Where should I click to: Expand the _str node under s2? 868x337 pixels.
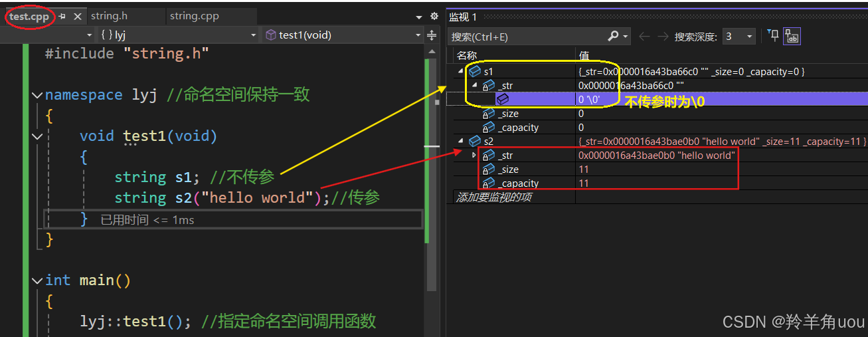(x=474, y=155)
